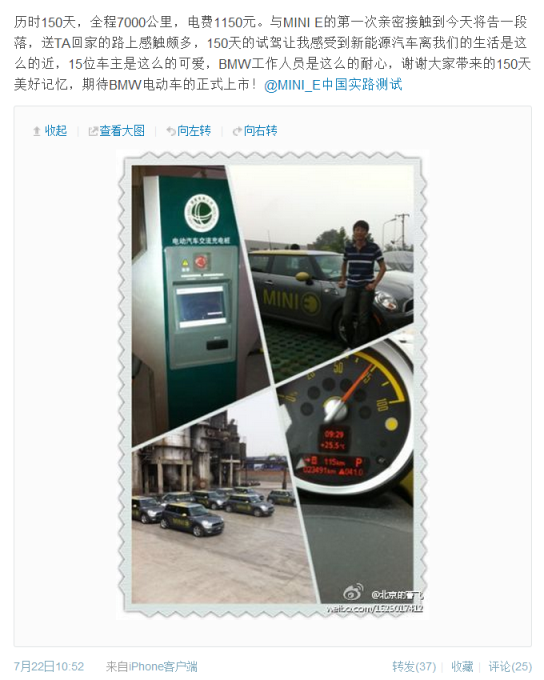Open comments via 评论(25)

(510, 667)
